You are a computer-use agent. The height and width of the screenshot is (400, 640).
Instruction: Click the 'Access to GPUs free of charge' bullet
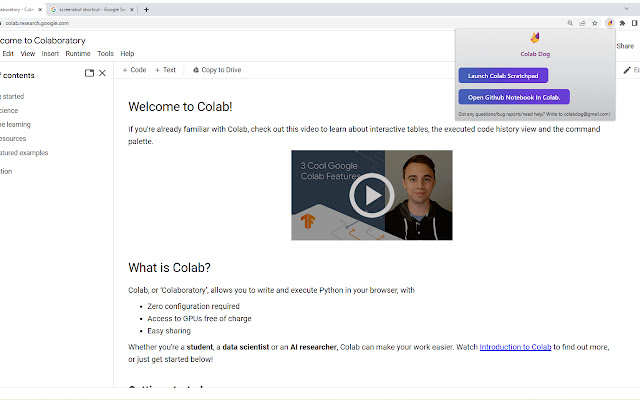199,318
